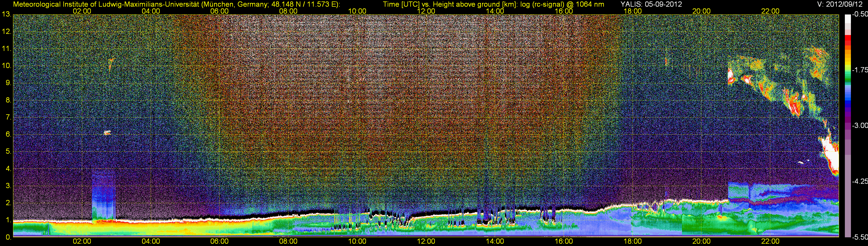Image resolution: width=868 pixels, height=246 pixels.
Task: Click the height axis label '9.'
Action: (x=8, y=83)
